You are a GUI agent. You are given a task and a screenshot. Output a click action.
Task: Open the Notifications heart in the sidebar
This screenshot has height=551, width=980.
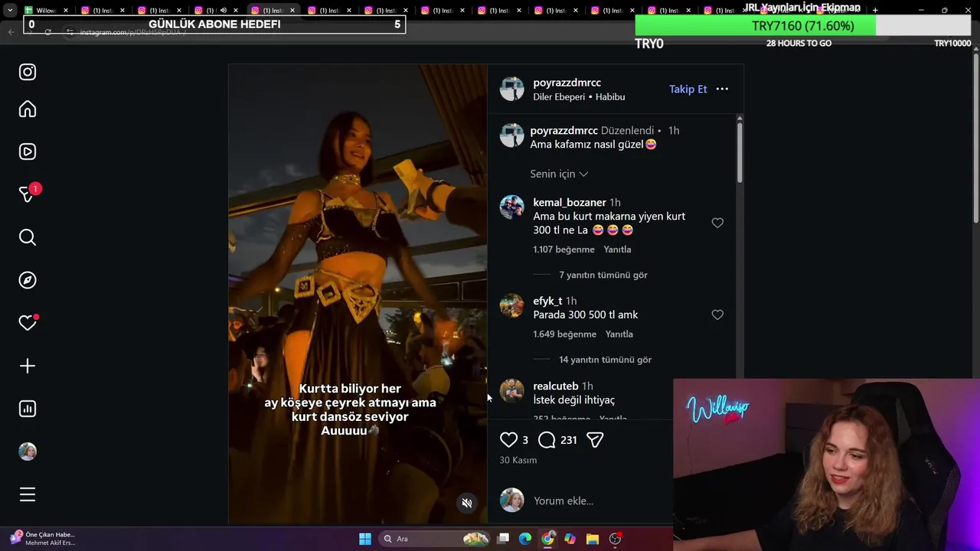(28, 323)
